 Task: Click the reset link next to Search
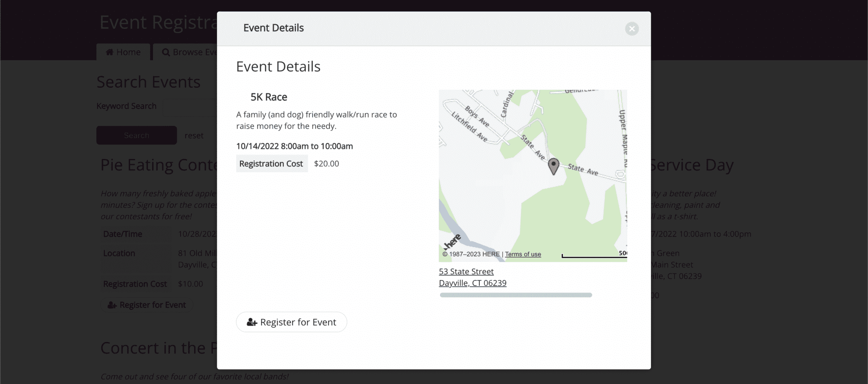click(194, 135)
